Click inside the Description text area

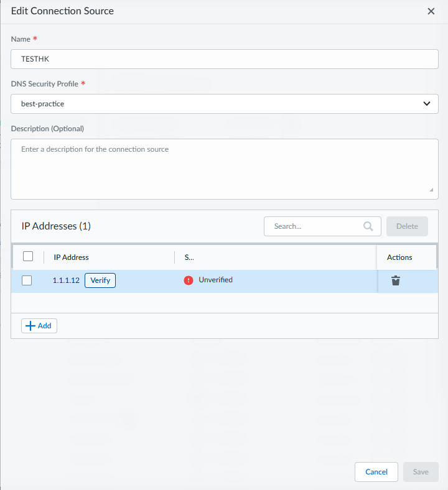click(224, 169)
